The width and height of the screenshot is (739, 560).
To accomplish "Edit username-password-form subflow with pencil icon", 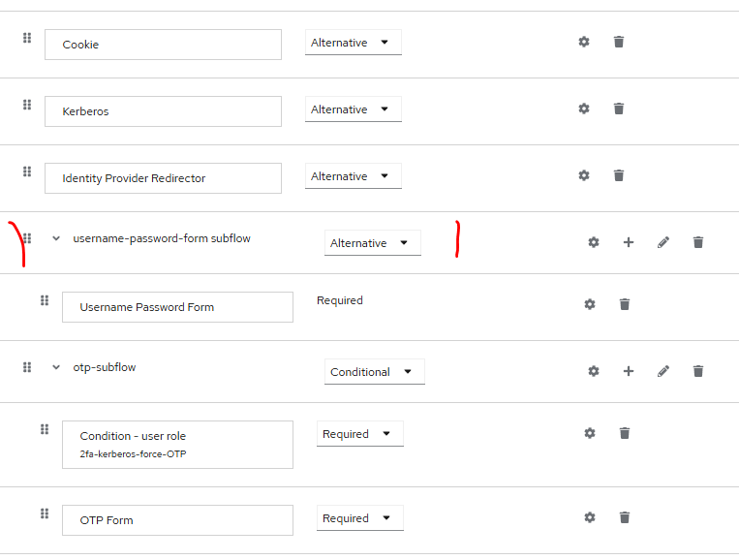I will click(663, 242).
